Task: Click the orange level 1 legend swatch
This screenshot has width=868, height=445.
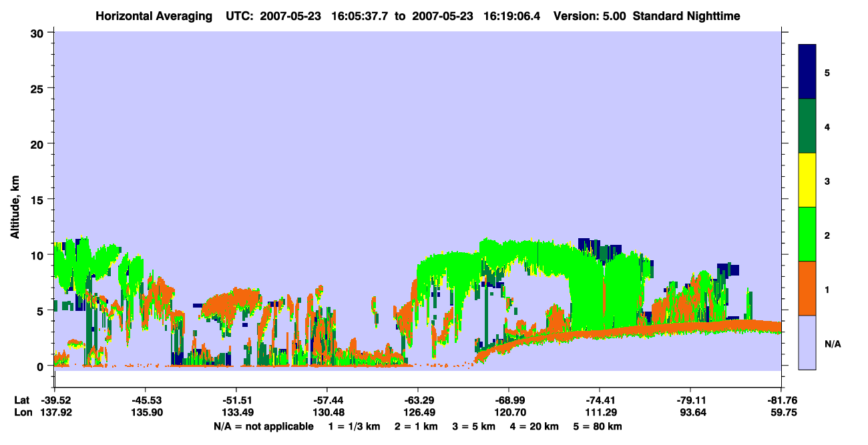Action: 807,288
